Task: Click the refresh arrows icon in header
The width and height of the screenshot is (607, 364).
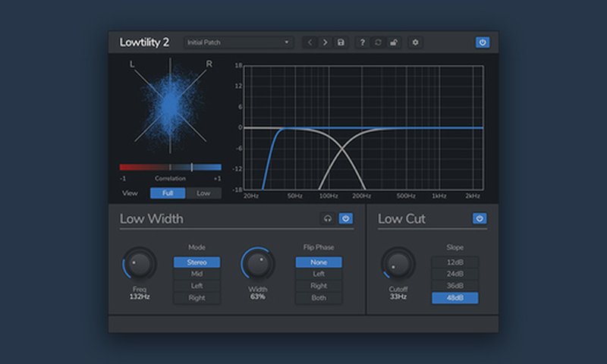Action: pyautogui.click(x=378, y=42)
